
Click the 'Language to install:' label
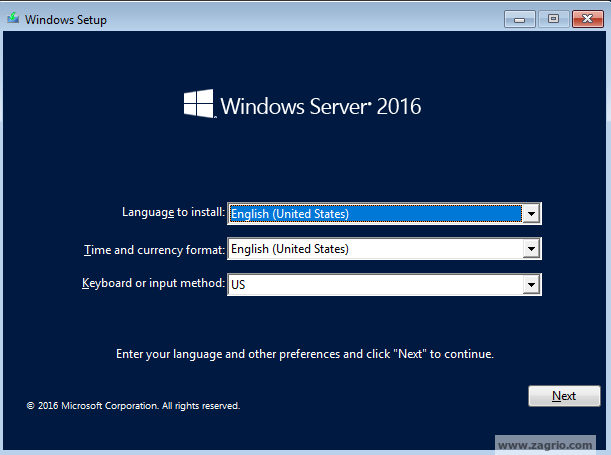point(173,212)
